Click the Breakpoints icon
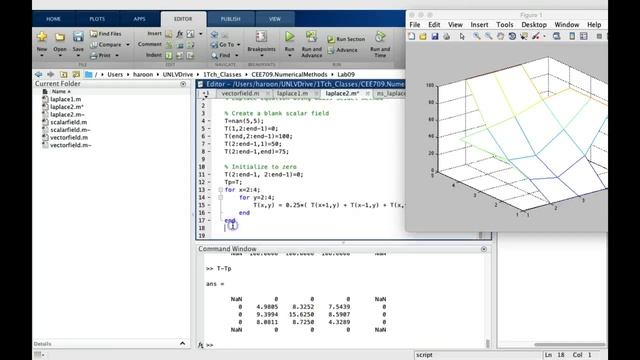 261,36
